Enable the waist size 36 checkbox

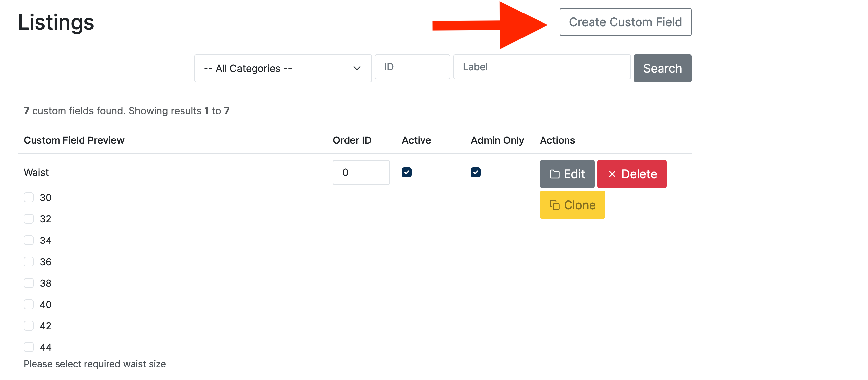tap(29, 261)
